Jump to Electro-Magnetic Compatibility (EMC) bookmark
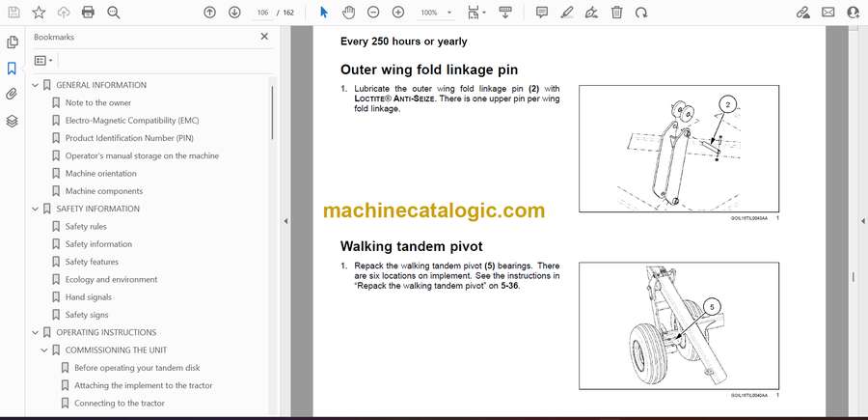 coord(132,121)
